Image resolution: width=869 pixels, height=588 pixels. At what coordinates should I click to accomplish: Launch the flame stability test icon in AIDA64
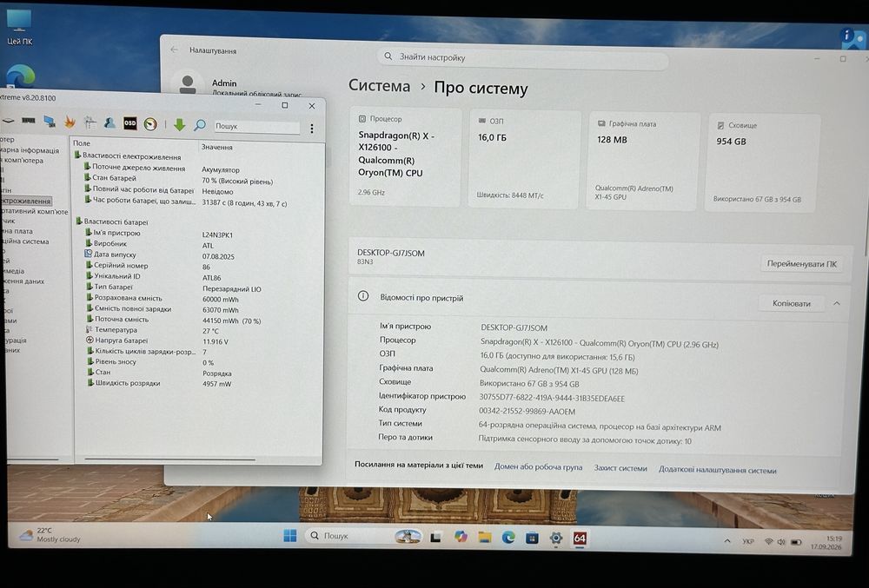[x=70, y=122]
